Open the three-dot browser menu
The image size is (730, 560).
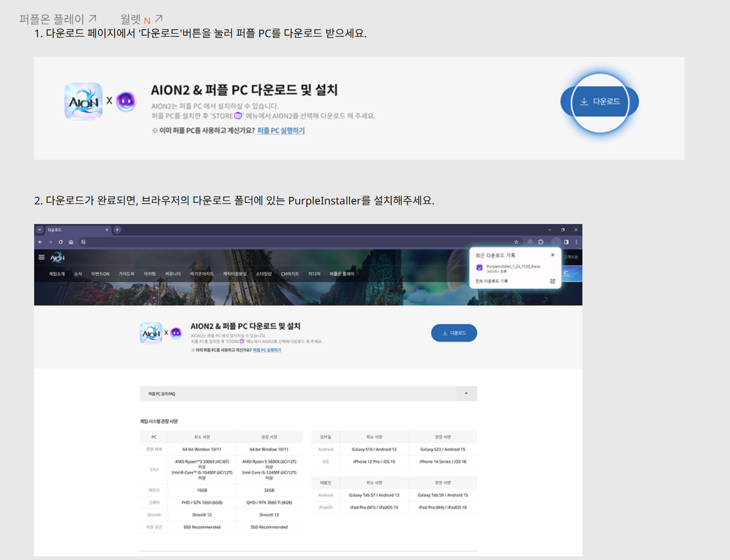click(x=576, y=242)
